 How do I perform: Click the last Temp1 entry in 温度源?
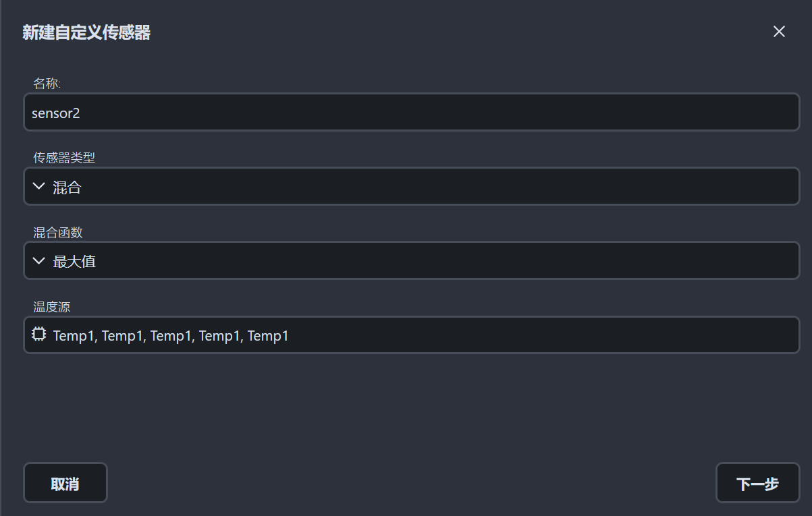point(268,335)
